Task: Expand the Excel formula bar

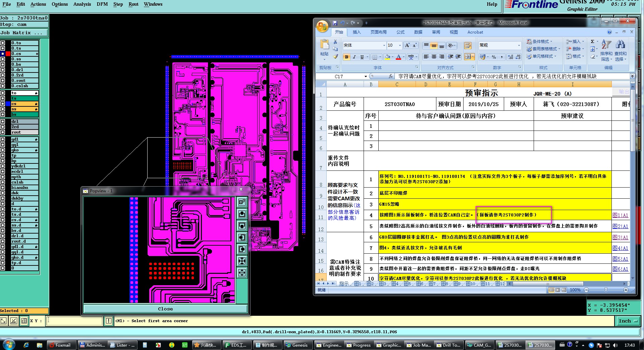Action: click(x=632, y=76)
